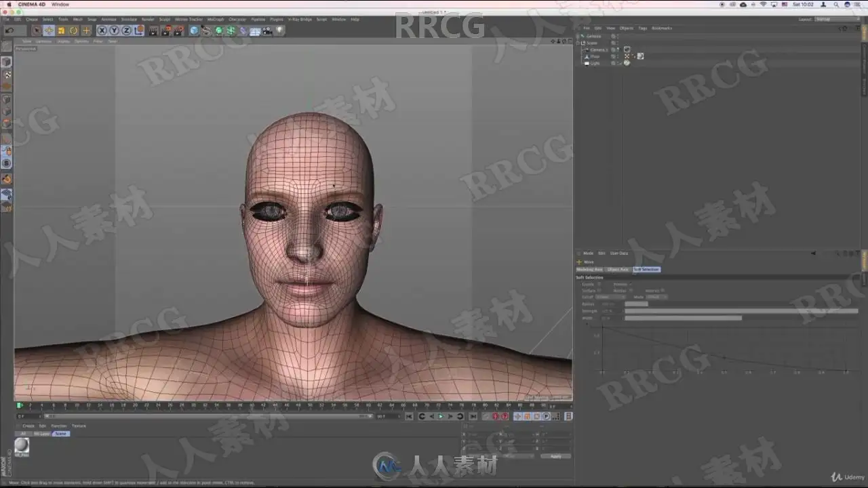The width and height of the screenshot is (868, 488).
Task: Adjust the Radius slider
Action: click(x=741, y=304)
